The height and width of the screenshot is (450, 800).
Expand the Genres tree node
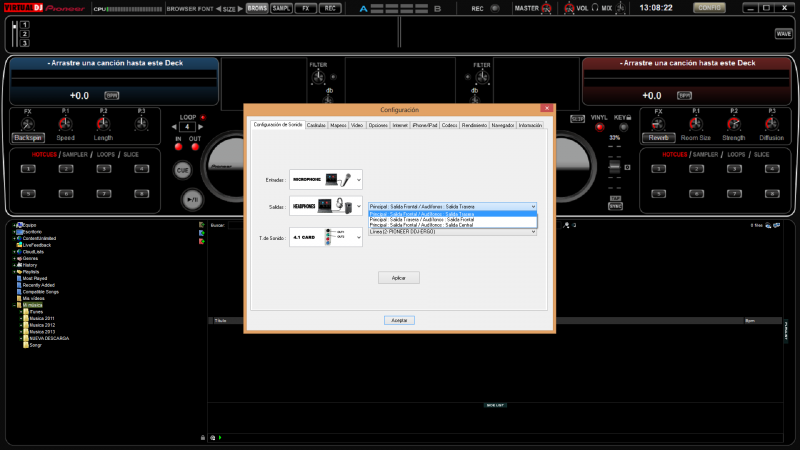14,259
